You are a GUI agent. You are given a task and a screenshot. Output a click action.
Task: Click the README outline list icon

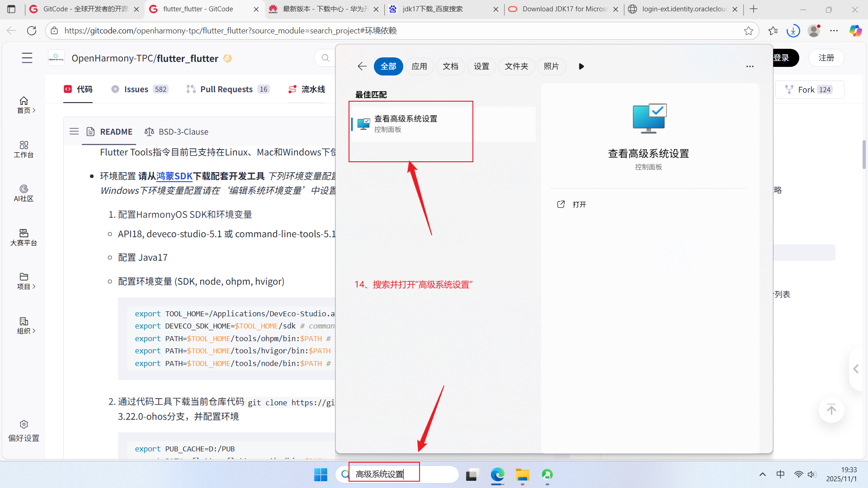pos(74,131)
